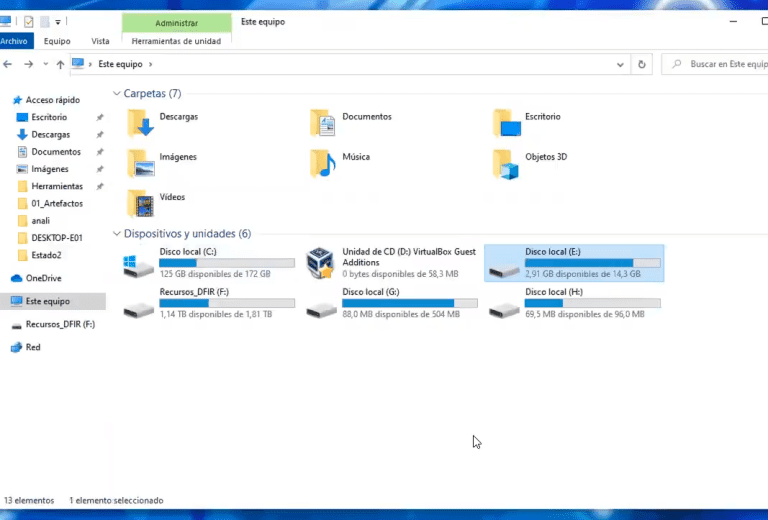The height and width of the screenshot is (520, 768).
Task: Select the VirtualBox Guest Additions CD drive
Action: [x=320, y=264]
